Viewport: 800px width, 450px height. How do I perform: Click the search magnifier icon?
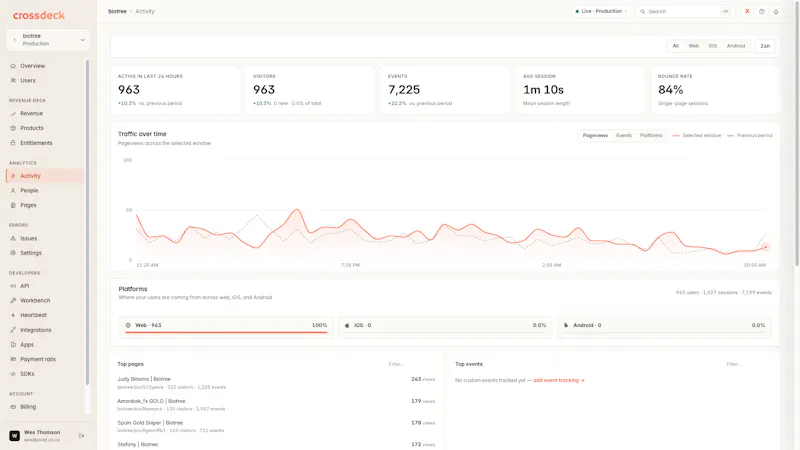click(643, 11)
